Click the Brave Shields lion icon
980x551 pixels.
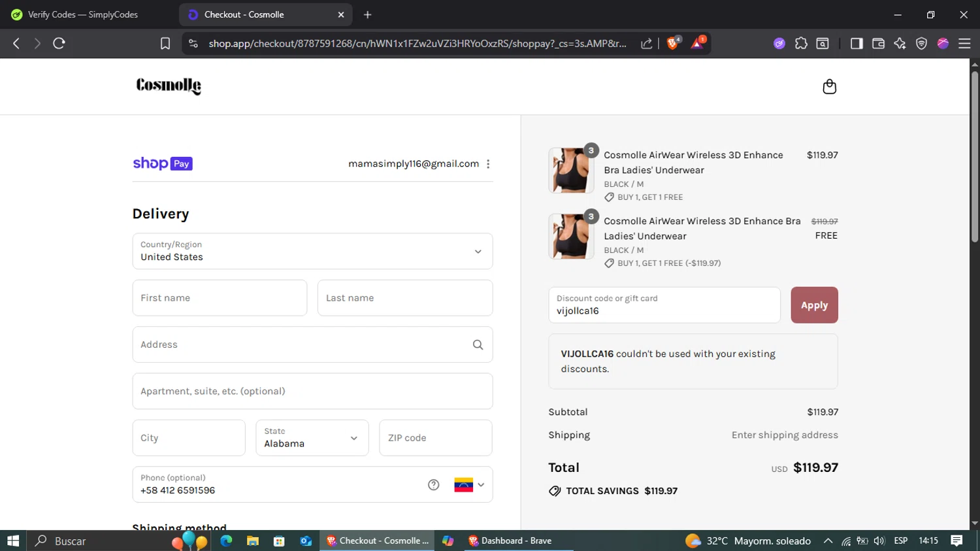coord(673,43)
